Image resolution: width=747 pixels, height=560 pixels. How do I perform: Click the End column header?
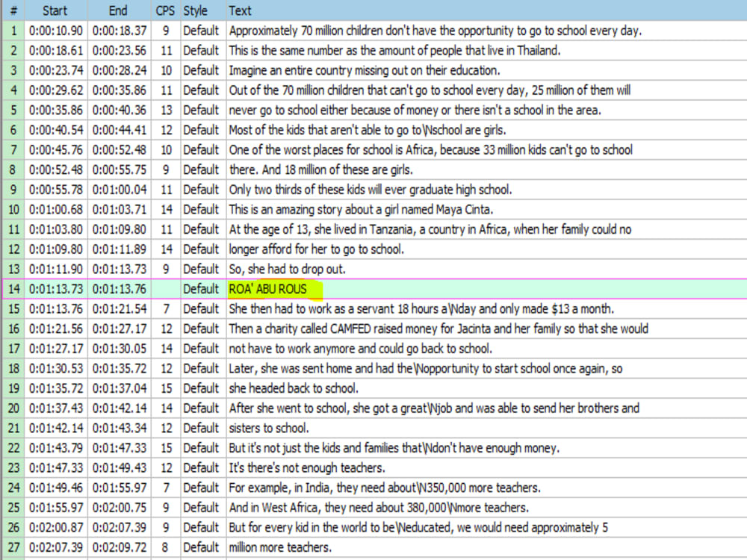coord(119,10)
